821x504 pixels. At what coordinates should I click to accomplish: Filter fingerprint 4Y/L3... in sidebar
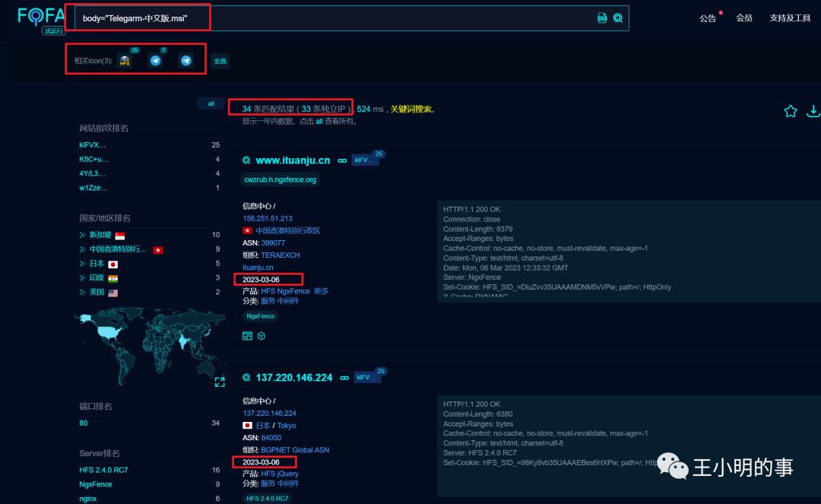pos(92,173)
